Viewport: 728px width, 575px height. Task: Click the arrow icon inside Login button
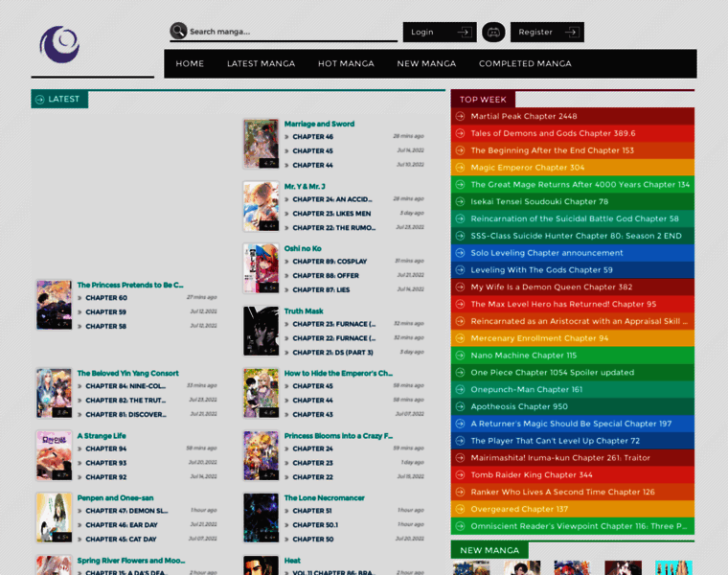(x=465, y=32)
